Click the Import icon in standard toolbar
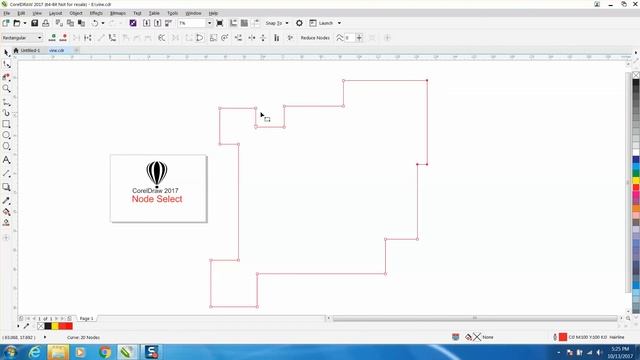The height and width of the screenshot is (360, 640). [147, 23]
